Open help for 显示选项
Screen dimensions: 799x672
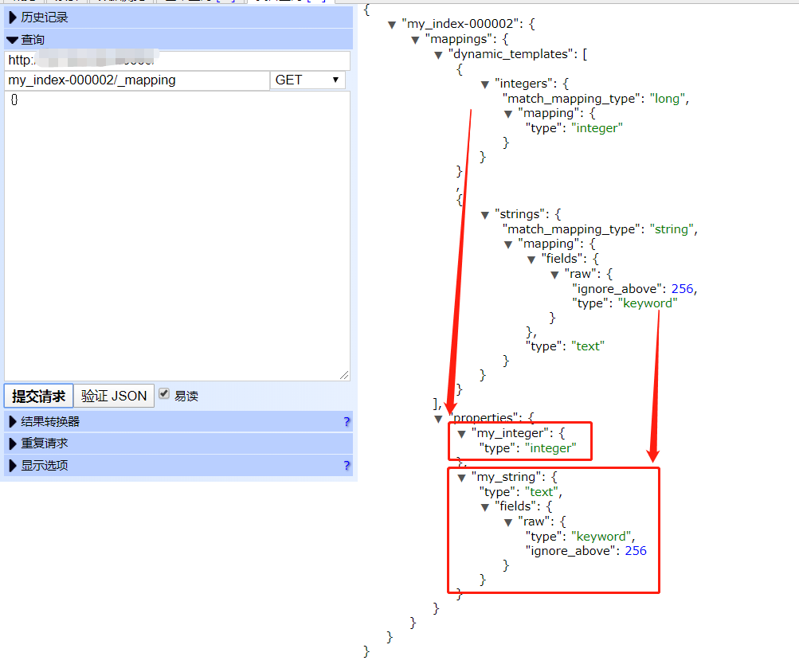347,465
